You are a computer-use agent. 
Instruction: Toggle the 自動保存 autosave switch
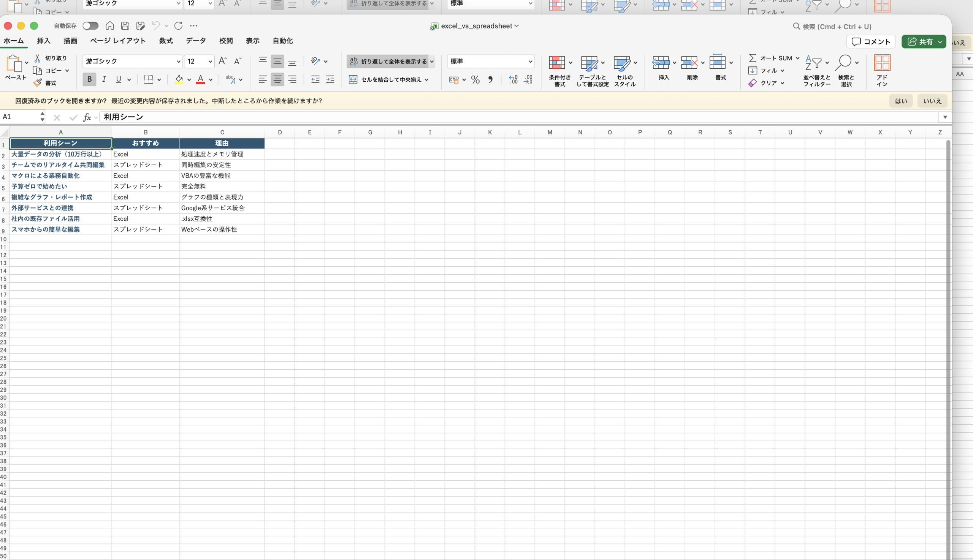90,26
